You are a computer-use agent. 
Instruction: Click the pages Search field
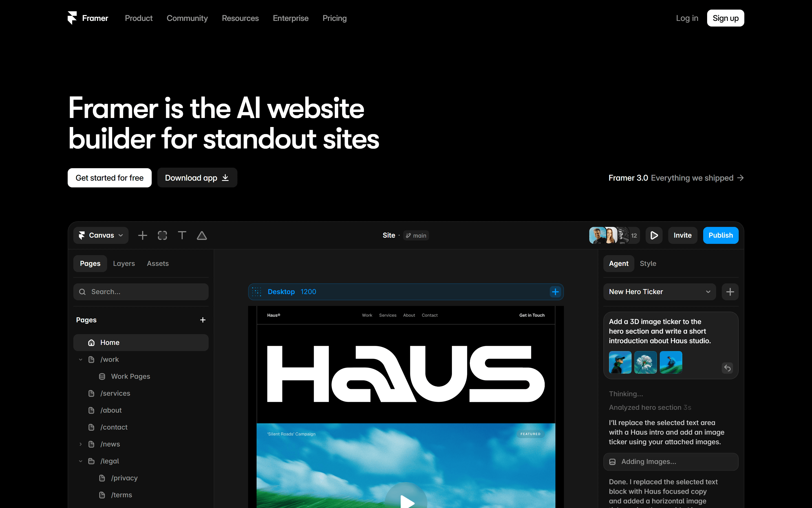pos(141,292)
